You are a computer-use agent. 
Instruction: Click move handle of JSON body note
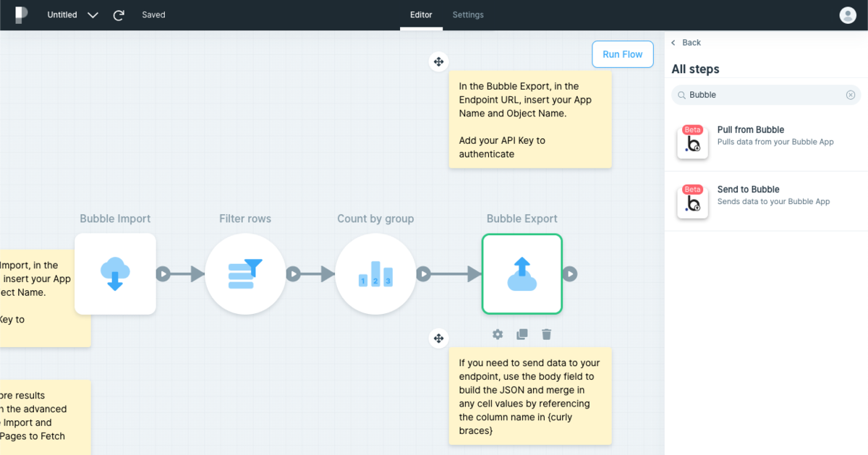tap(438, 338)
